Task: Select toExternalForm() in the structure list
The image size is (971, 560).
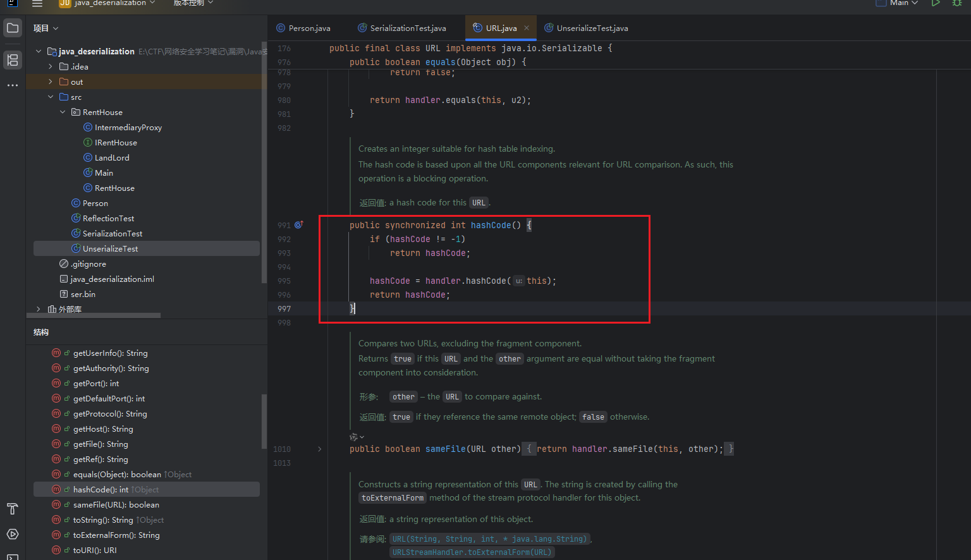Action: click(x=116, y=535)
